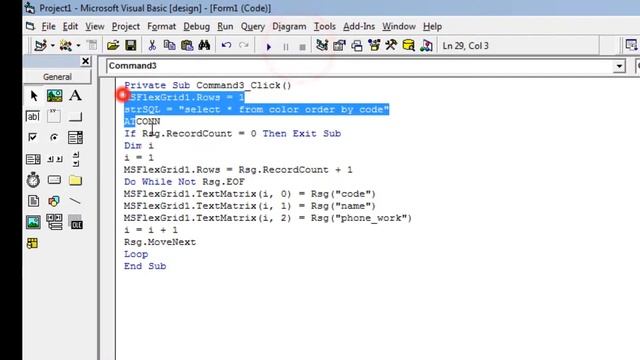The image size is (640, 360).
Task: Select the DirListBox folder tool
Action: pyautogui.click(x=75, y=180)
